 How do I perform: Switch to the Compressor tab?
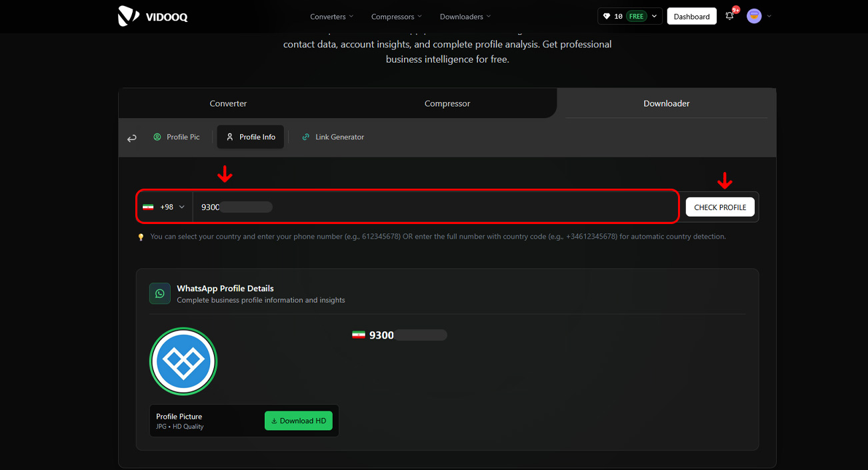[447, 103]
